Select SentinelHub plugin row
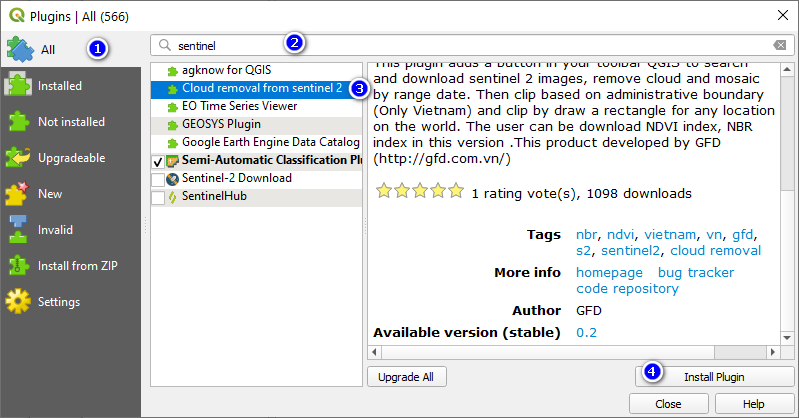799x418 pixels. click(x=256, y=196)
